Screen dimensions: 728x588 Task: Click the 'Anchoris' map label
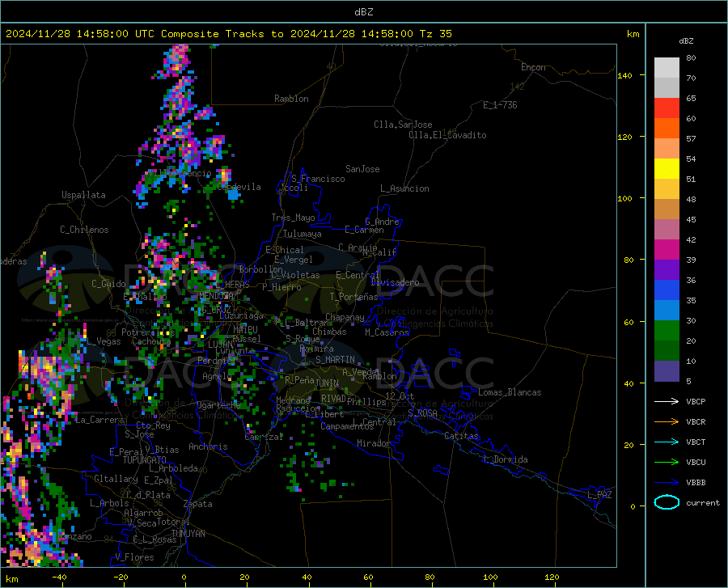(208, 446)
